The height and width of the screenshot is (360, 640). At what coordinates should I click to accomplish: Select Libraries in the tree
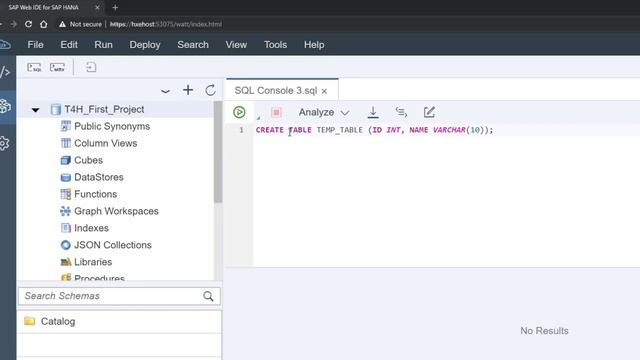pyautogui.click(x=93, y=262)
